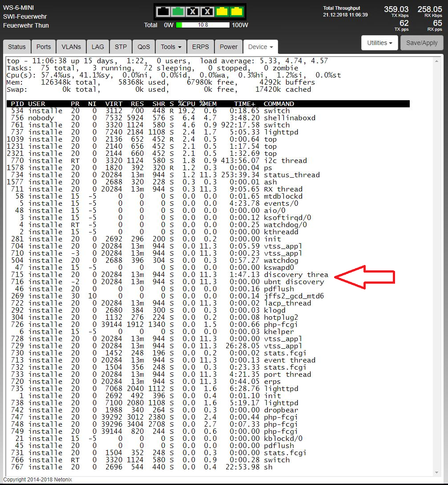Click the WS-6-MINI device name
448x485 pixels.
pos(19,8)
